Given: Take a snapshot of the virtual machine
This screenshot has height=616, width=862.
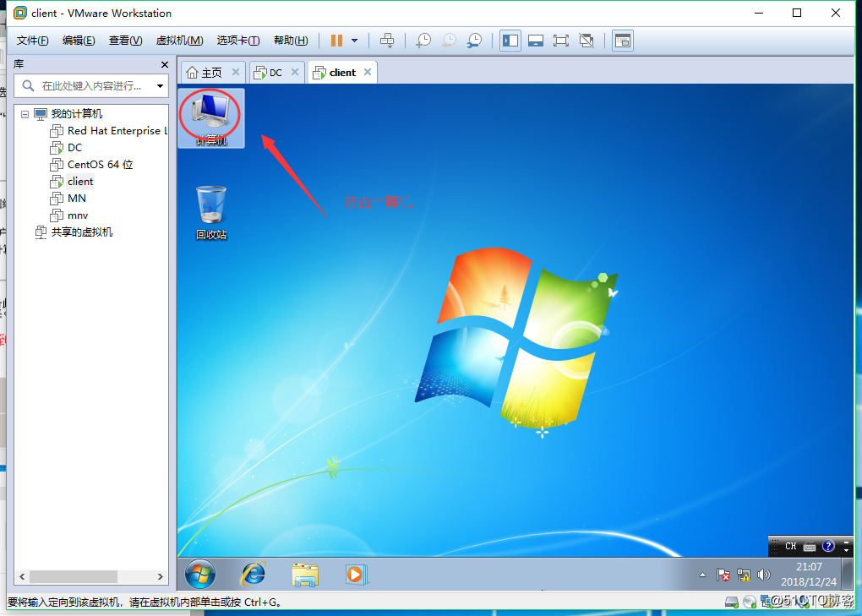Looking at the screenshot, I should click(x=423, y=41).
